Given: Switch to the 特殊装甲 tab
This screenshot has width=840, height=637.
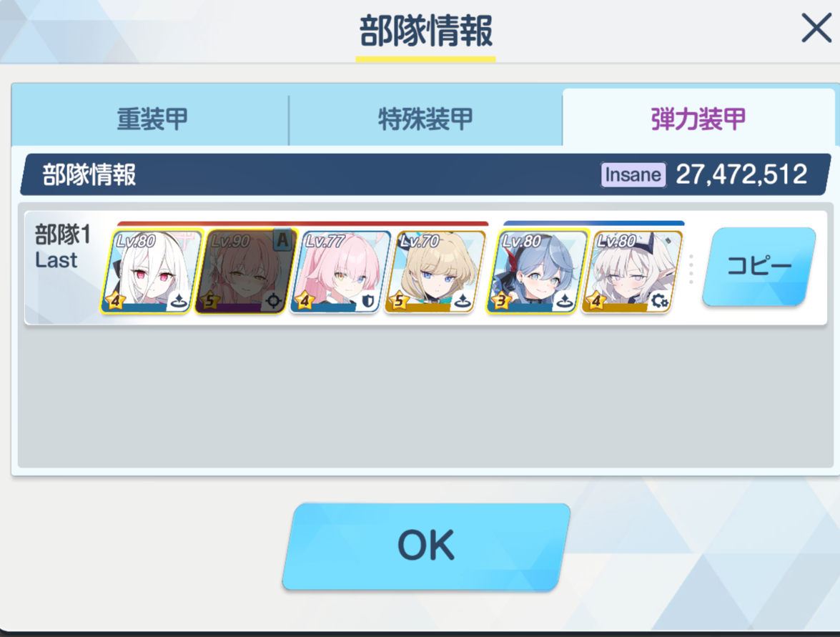Looking at the screenshot, I should [x=425, y=118].
